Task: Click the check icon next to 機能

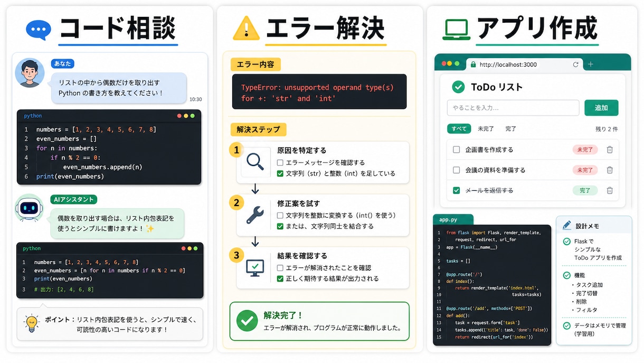Action: tap(567, 275)
